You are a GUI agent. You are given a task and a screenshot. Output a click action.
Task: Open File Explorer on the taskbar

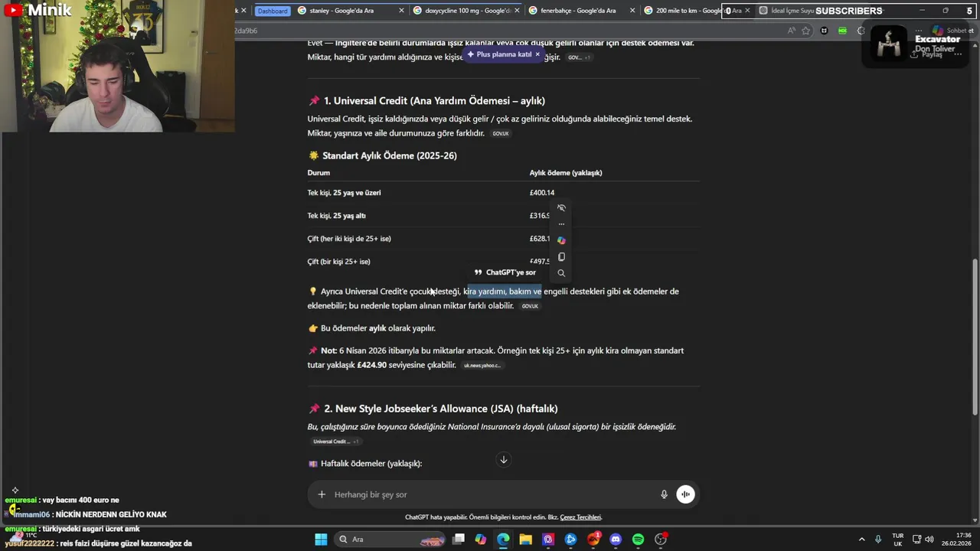click(526, 540)
